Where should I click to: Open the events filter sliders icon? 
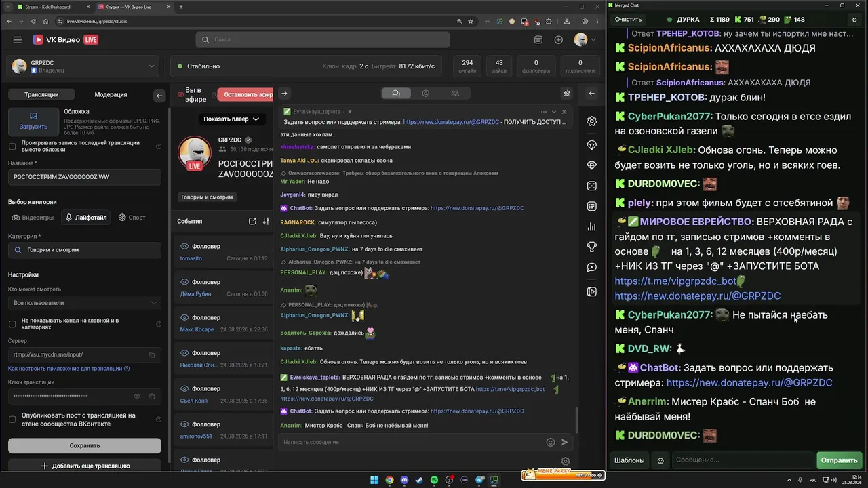tap(266, 221)
